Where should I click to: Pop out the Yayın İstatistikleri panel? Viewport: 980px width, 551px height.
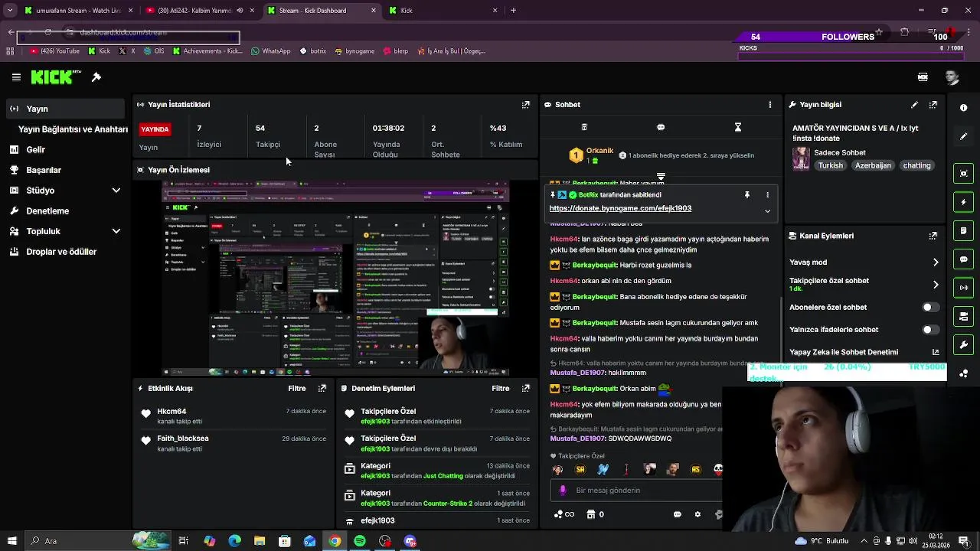pos(526,105)
